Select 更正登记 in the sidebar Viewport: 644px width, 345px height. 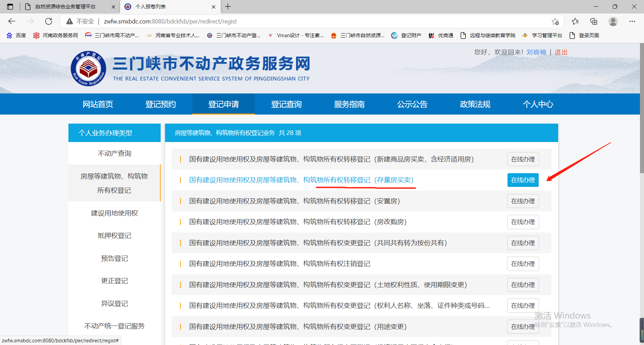click(114, 281)
